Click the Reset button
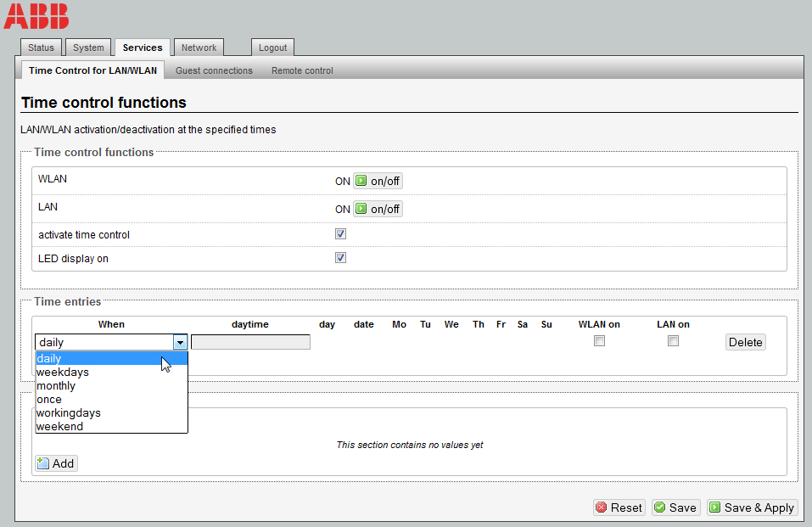 pos(619,507)
